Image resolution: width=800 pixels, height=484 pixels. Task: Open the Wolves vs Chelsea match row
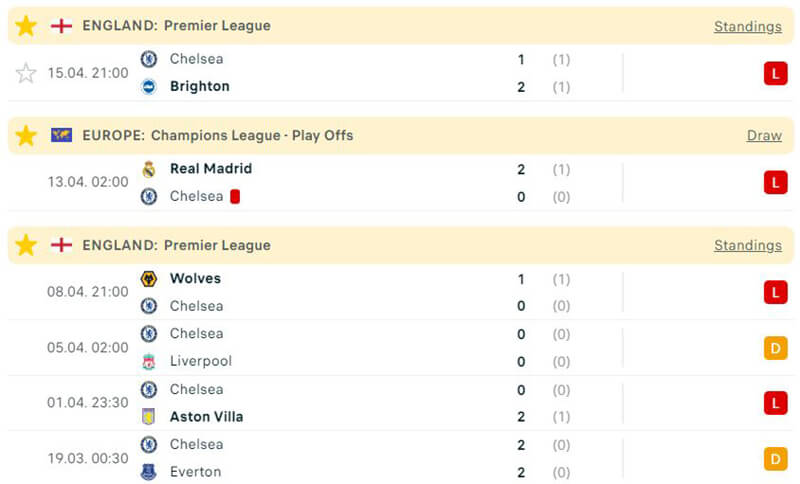[400, 292]
